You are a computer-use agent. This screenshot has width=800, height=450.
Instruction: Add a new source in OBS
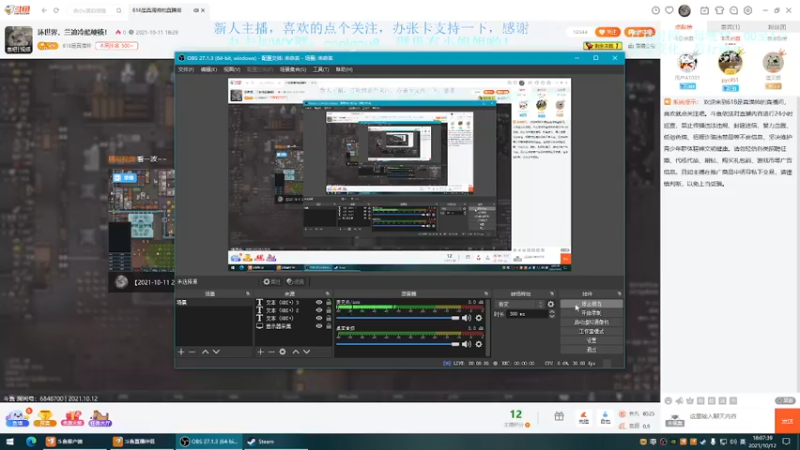click(260, 352)
